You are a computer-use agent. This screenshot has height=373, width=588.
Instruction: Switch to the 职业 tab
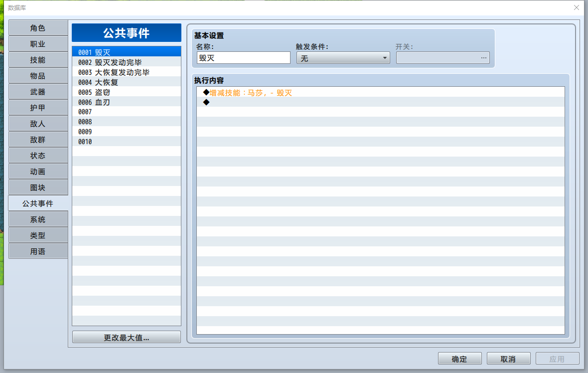click(x=38, y=44)
